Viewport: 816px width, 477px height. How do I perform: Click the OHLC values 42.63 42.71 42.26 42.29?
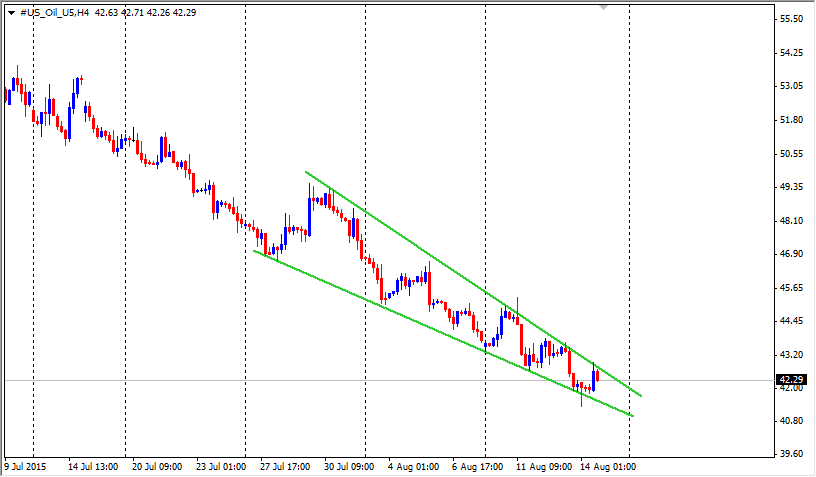(145, 12)
